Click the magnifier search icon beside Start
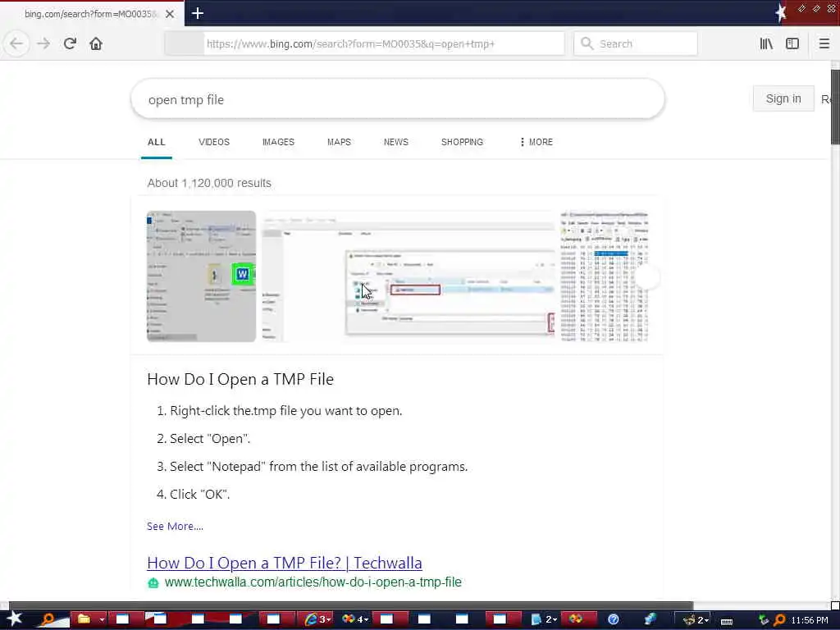 (x=48, y=619)
